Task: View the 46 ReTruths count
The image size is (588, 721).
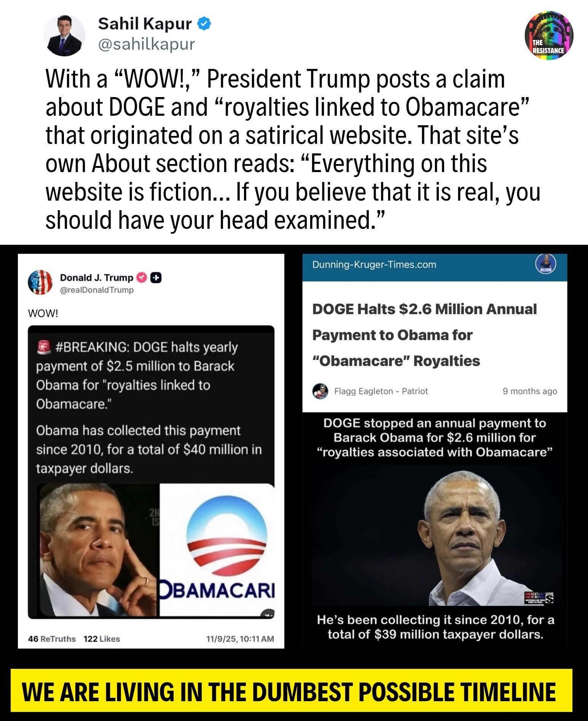Action: [x=52, y=639]
